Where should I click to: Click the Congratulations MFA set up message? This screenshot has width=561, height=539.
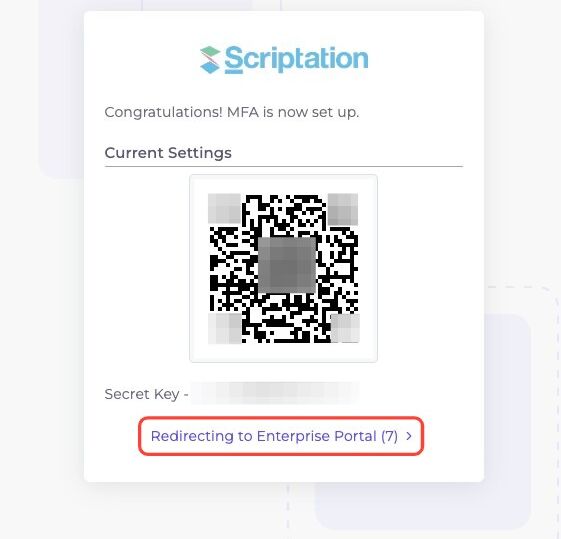coord(231,112)
